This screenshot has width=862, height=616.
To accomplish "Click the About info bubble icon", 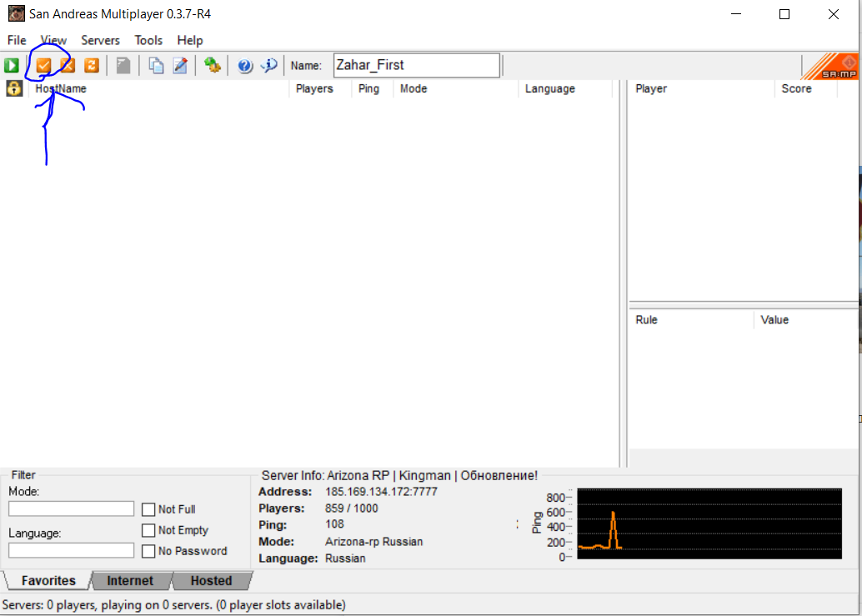I will coord(268,65).
